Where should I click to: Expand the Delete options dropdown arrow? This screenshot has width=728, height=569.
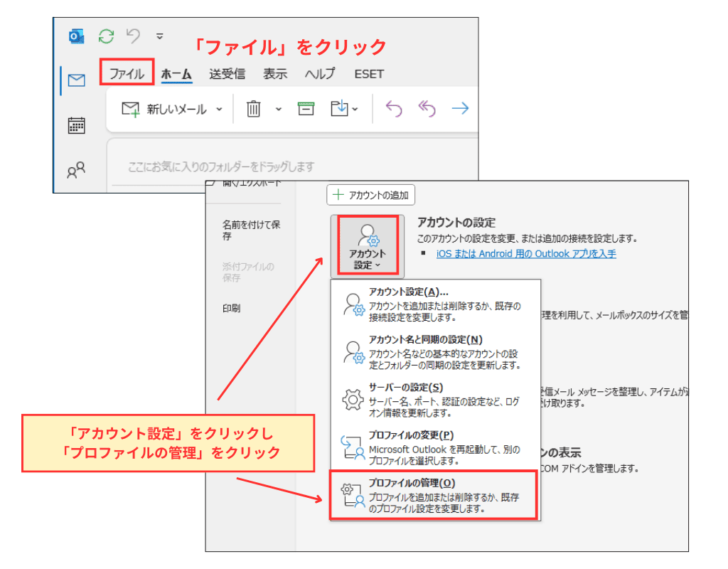click(x=279, y=110)
